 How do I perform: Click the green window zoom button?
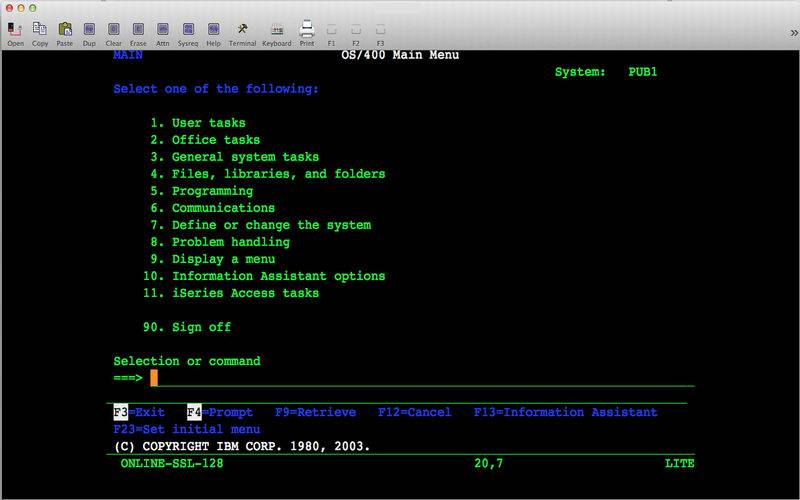pos(33,8)
